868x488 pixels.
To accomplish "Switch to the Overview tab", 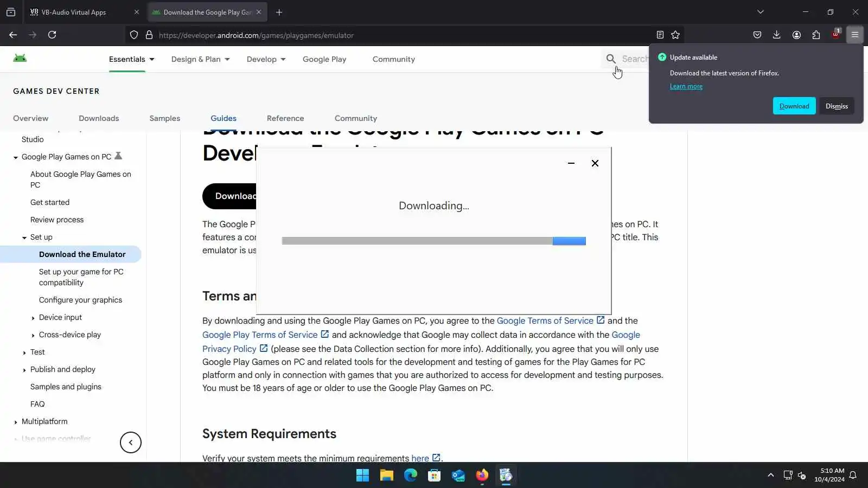I will point(30,118).
